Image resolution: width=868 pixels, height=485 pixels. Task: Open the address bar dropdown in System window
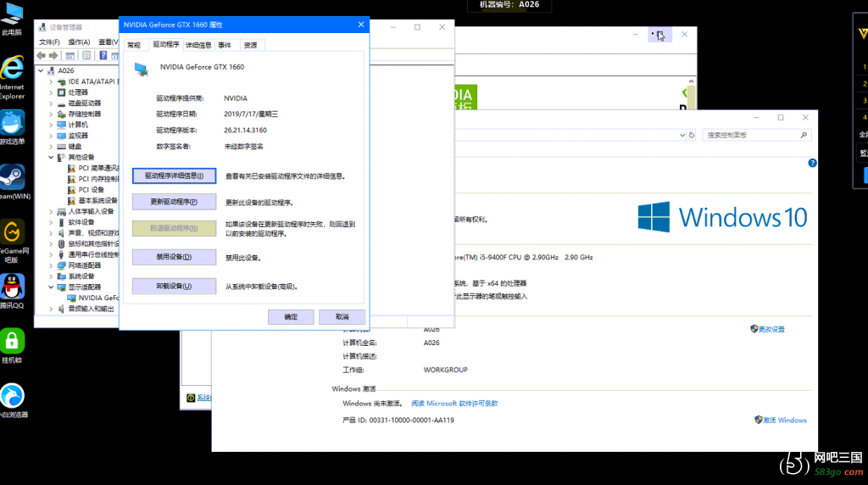[682, 135]
